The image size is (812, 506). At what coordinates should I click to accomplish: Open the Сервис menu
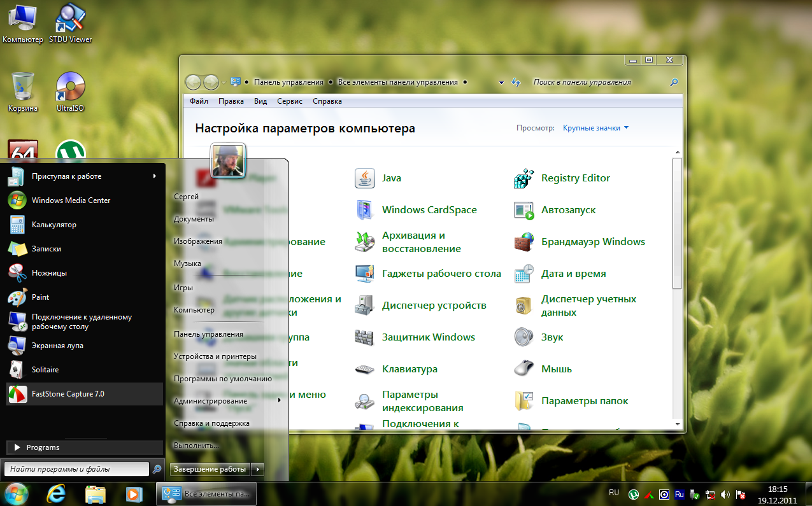click(x=290, y=101)
